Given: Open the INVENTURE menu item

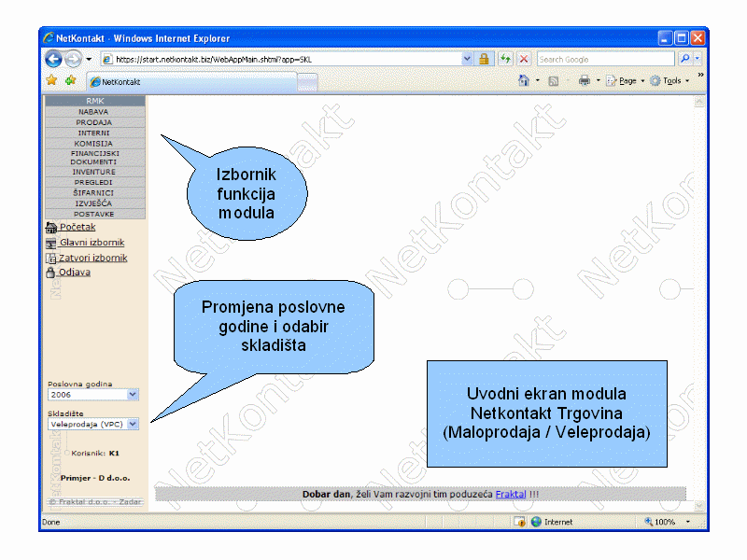Looking at the screenshot, I should click(x=95, y=172).
